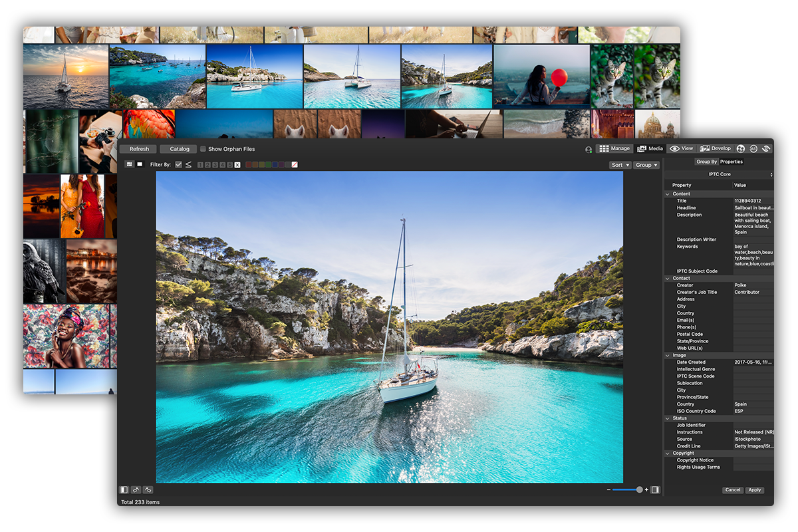
Task: Click the Catalog button
Action: click(180, 149)
